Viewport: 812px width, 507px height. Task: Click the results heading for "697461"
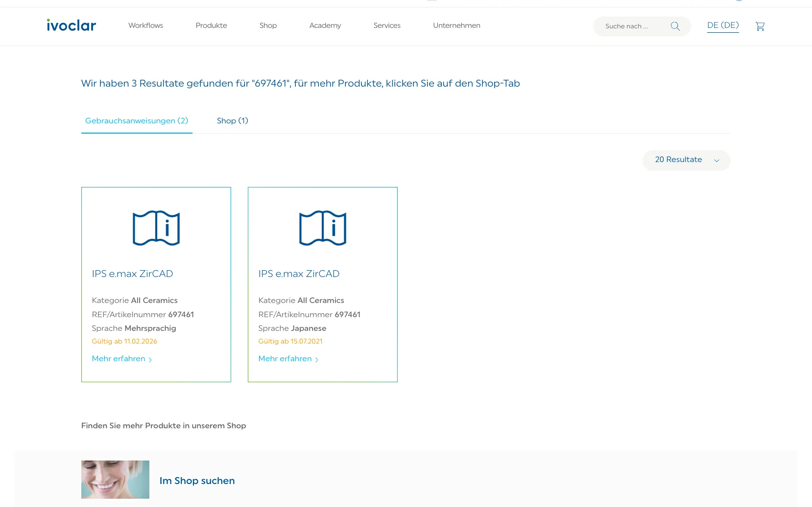click(300, 84)
